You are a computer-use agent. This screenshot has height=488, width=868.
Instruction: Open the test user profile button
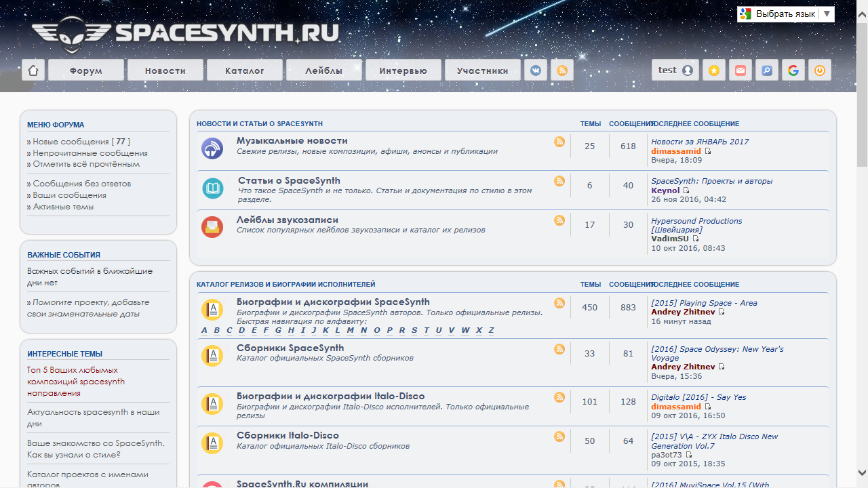coord(676,70)
